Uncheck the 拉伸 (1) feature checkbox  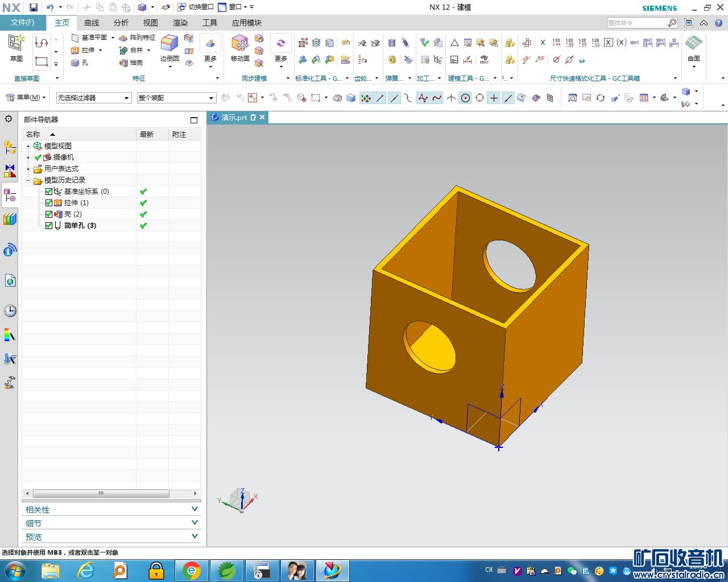[49, 203]
